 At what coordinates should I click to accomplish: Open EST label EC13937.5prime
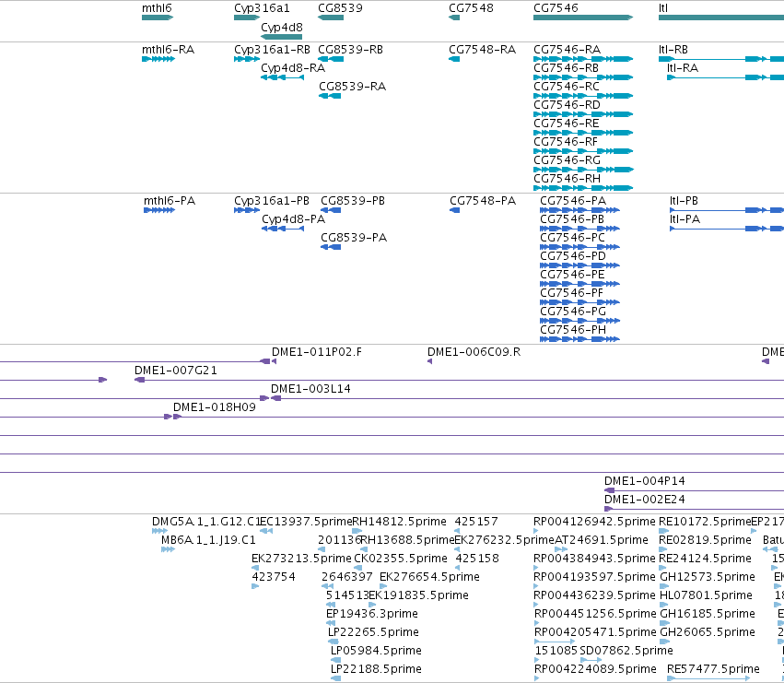coord(306,522)
